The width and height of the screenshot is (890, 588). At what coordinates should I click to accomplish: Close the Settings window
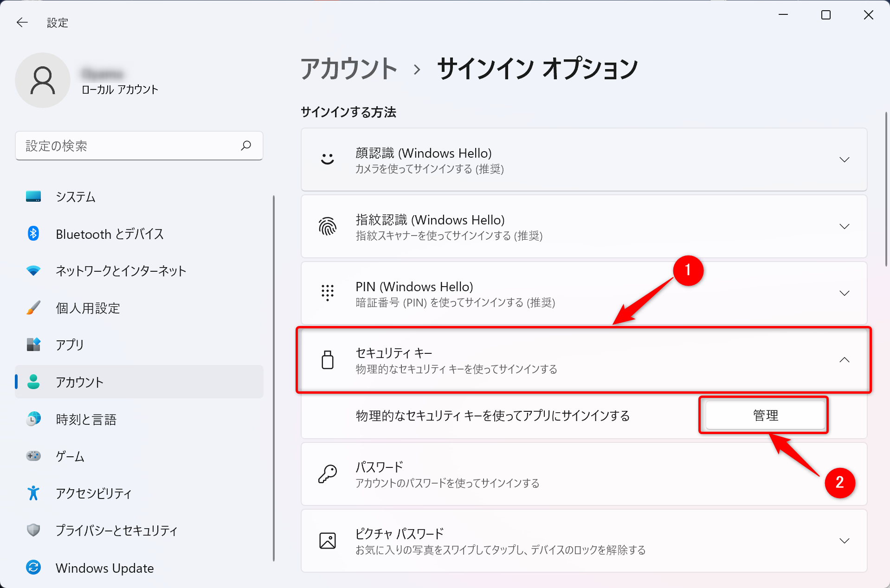(869, 15)
